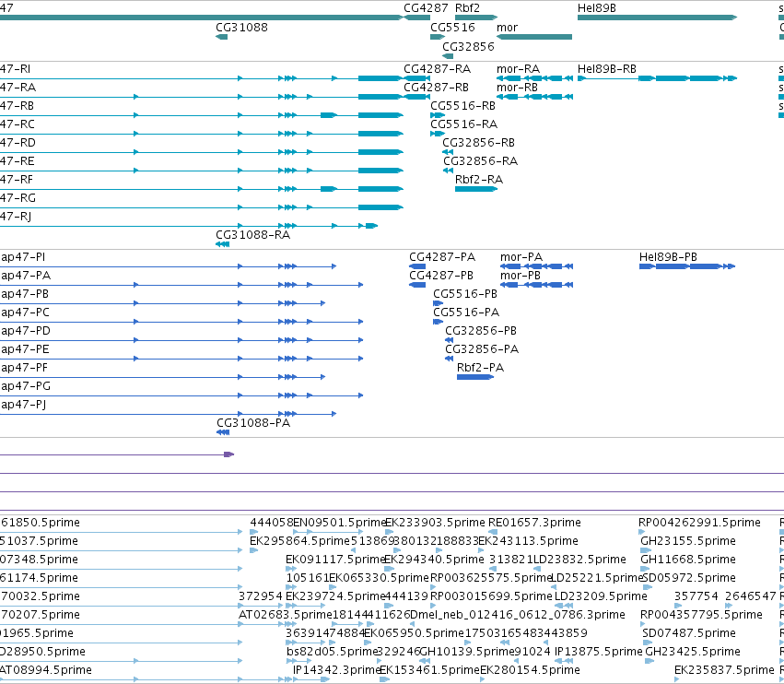Select the CG31088-RA transcript label
The width and height of the screenshot is (784, 684).
pyautogui.click(x=253, y=235)
